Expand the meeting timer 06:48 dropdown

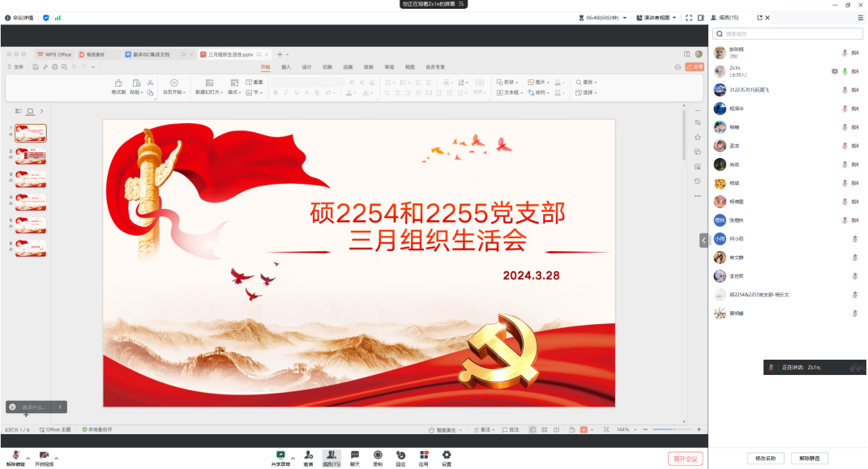(x=624, y=18)
